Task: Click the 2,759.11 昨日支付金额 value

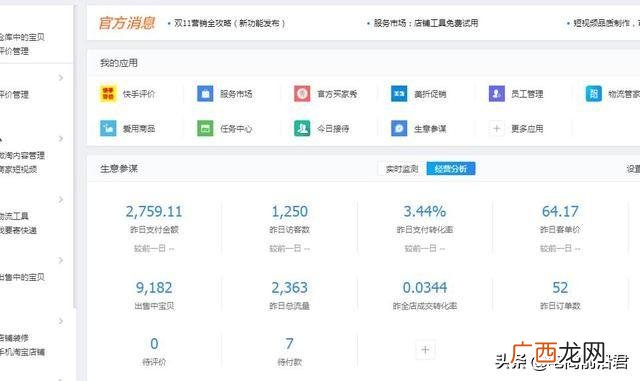Action: pos(154,212)
